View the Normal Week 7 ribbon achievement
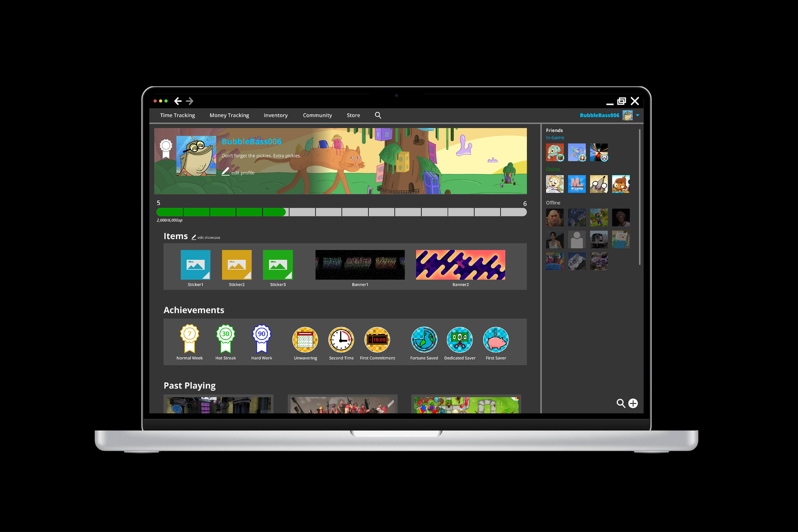Screen dimensions: 798x532 pos(190,339)
